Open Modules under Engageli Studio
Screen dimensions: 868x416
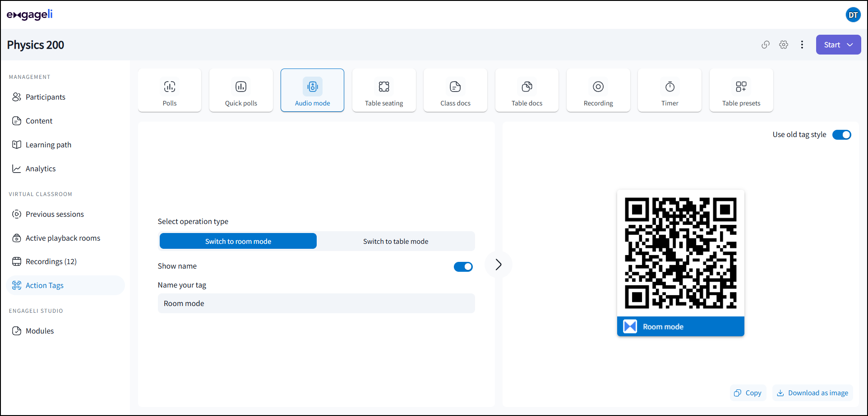pyautogui.click(x=65, y=331)
